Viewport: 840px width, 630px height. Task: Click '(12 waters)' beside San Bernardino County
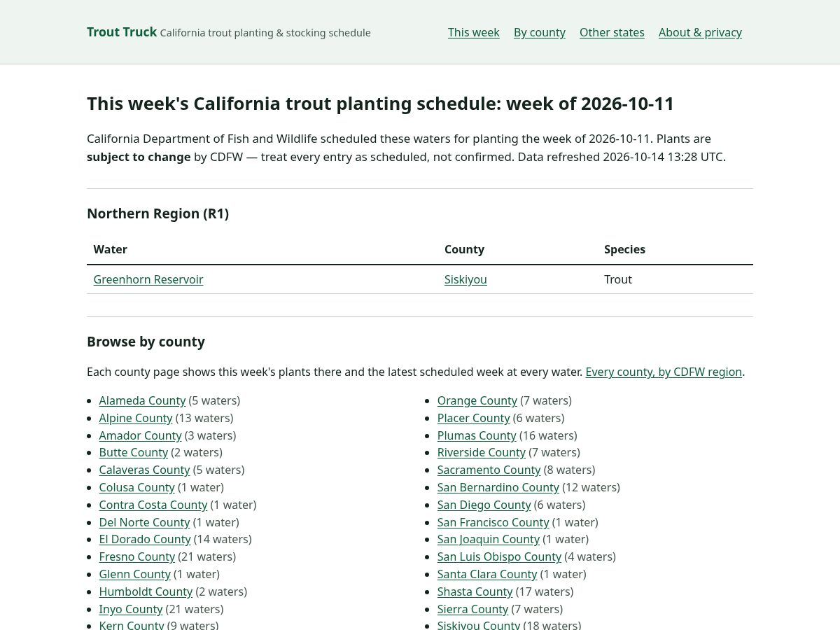pos(591,487)
